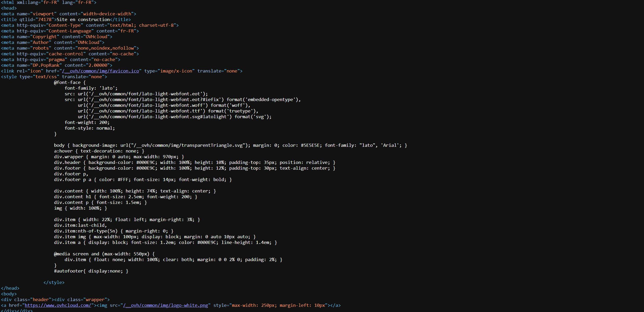The image size is (644, 312).
Task: Click the robots meta tag line
Action: 70,48
